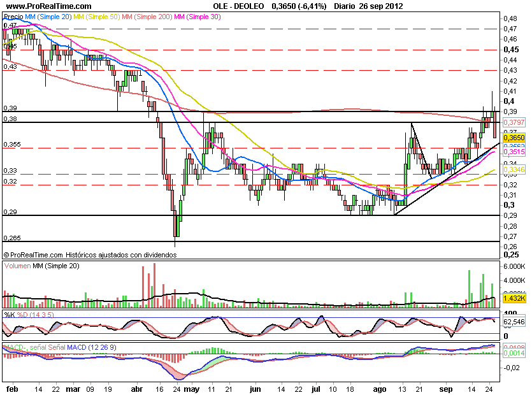Click the yellow 0,3346 moving average price tag

coord(513,170)
